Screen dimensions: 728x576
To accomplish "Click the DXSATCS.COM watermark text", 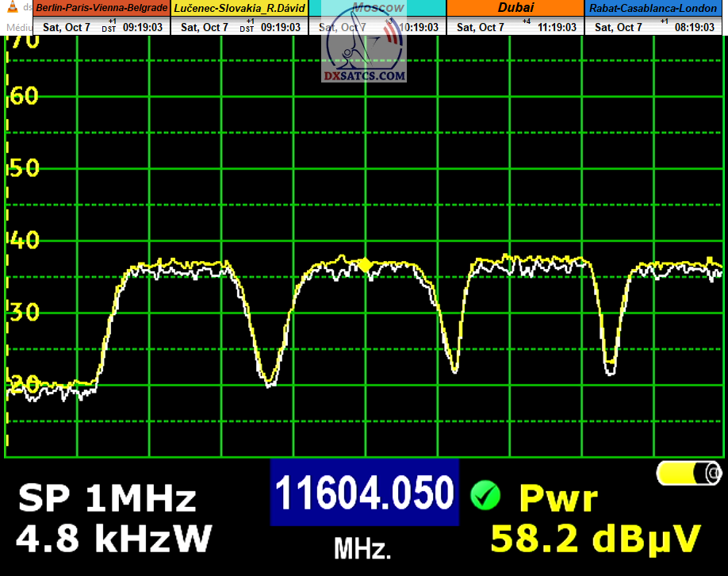I will [x=365, y=77].
